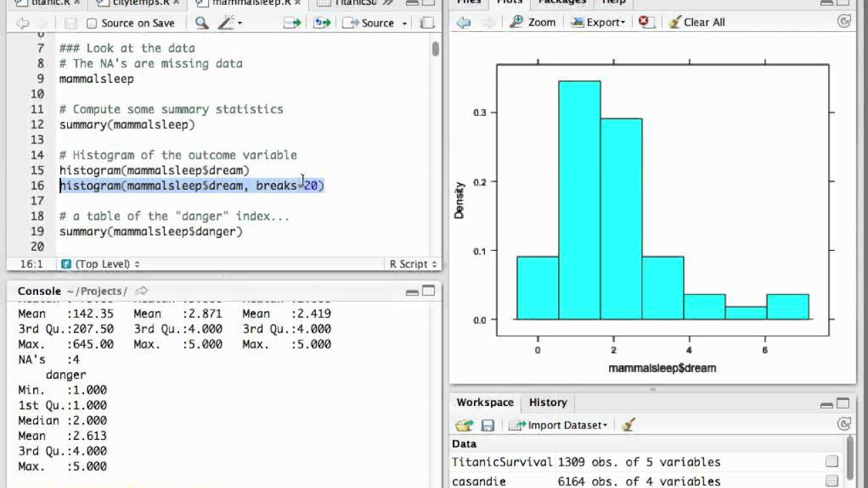Show previous plot arrow
868x488 pixels.
[463, 22]
